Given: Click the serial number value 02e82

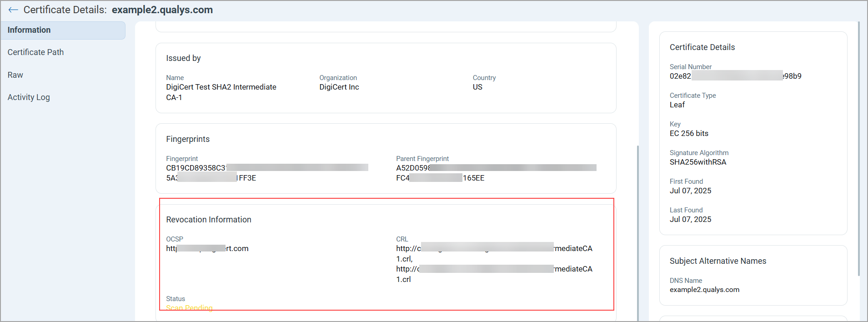Looking at the screenshot, I should pos(735,76).
